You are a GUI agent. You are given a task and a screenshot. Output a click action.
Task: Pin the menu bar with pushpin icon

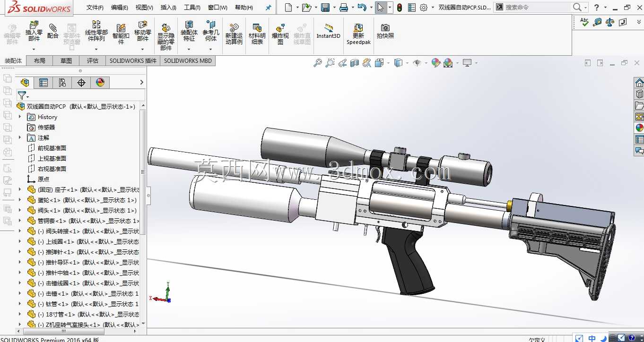point(269,8)
